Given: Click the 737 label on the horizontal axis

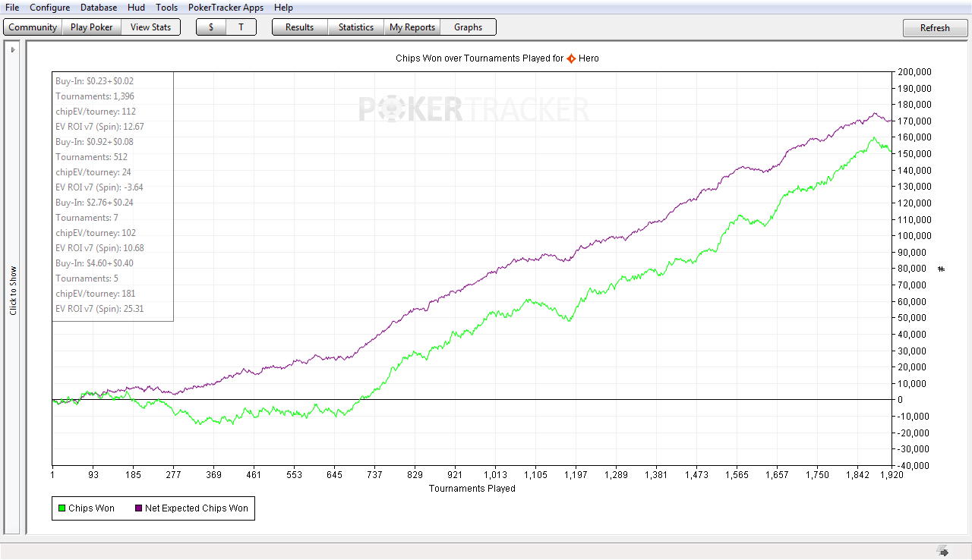Looking at the screenshot, I should (374, 475).
